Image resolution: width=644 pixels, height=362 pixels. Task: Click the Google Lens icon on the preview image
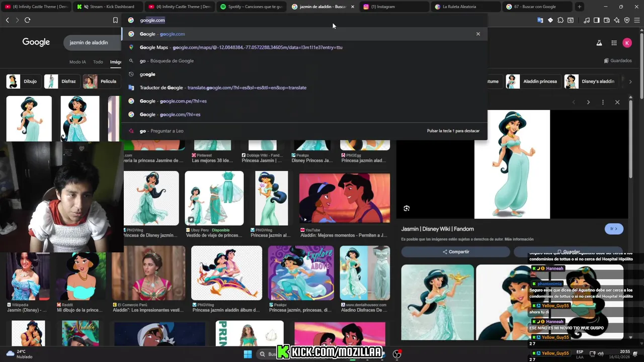coord(407,208)
